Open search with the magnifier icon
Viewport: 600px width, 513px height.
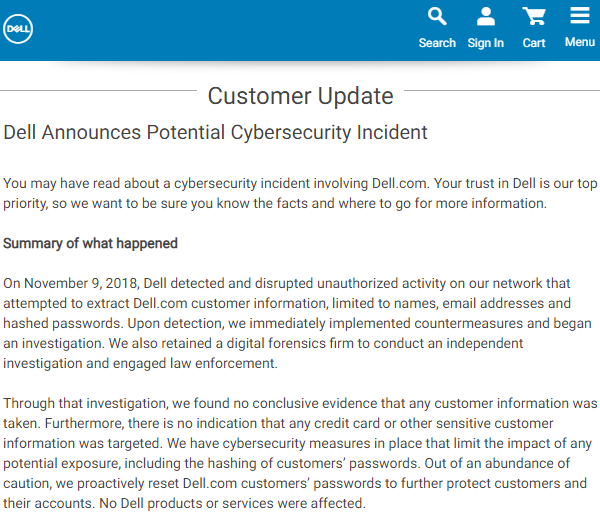tap(437, 17)
